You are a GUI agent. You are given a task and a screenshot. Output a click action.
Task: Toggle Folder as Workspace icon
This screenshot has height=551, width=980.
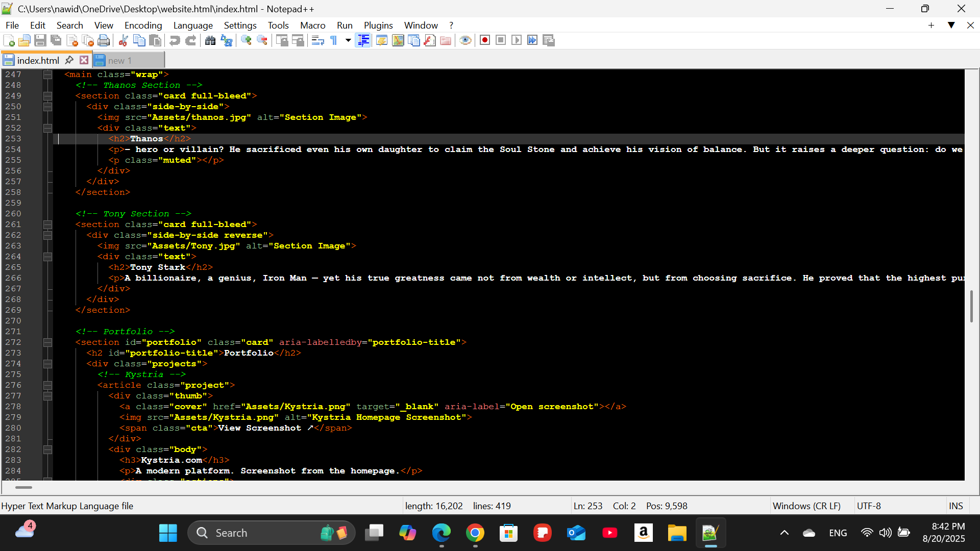click(446, 40)
